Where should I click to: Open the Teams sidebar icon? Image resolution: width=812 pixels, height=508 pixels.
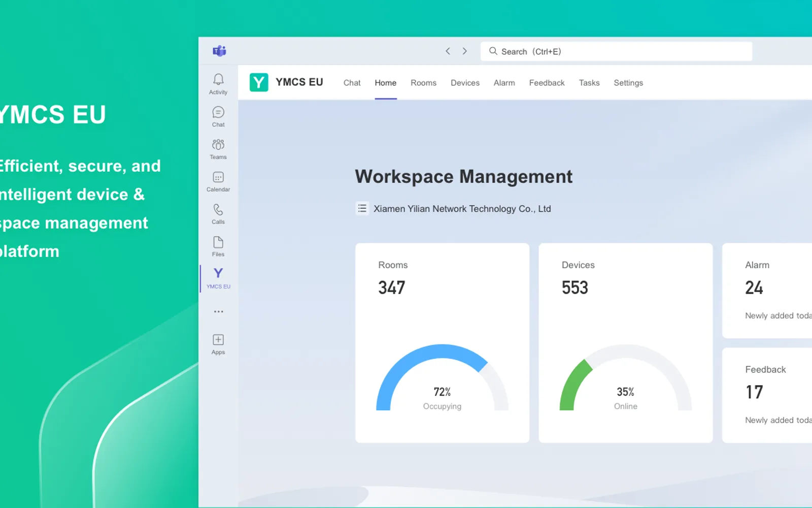(x=218, y=149)
